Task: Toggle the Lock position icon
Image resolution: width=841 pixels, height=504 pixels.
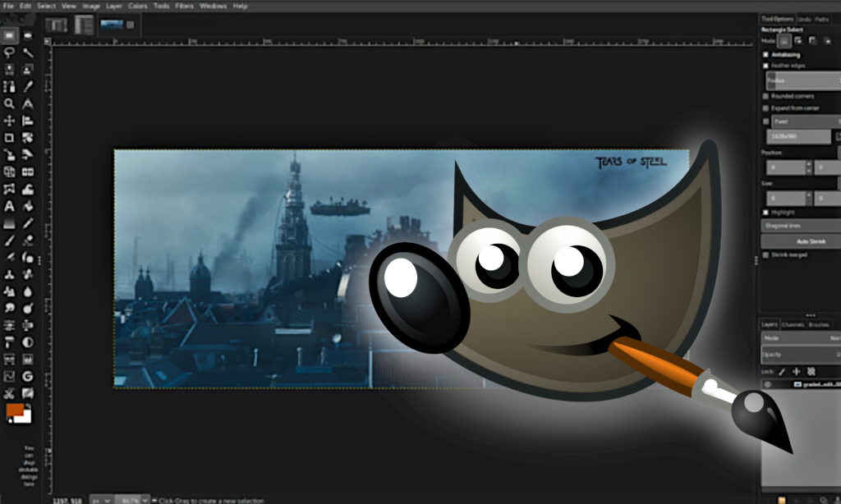Action: click(797, 371)
